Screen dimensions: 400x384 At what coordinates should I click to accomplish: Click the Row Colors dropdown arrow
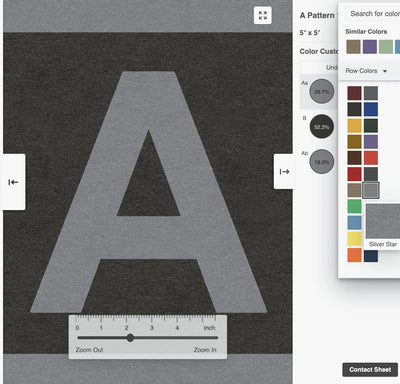click(385, 71)
